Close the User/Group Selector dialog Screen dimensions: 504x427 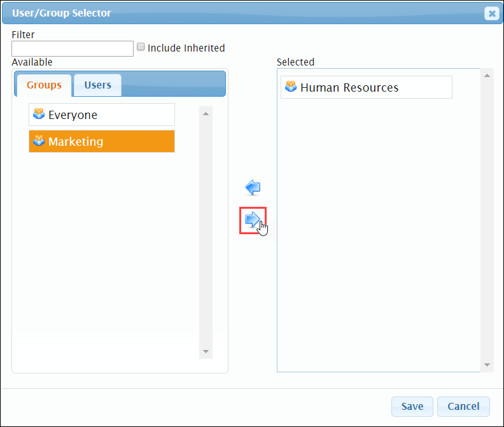click(492, 13)
